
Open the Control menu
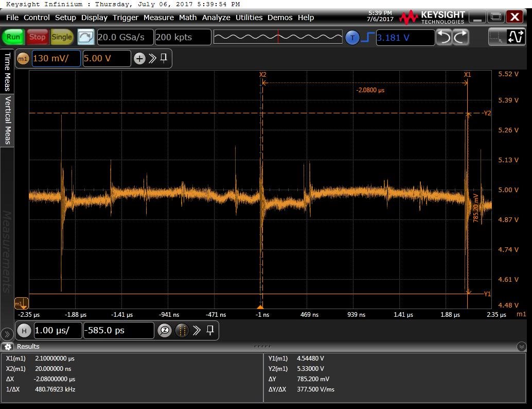(37, 18)
